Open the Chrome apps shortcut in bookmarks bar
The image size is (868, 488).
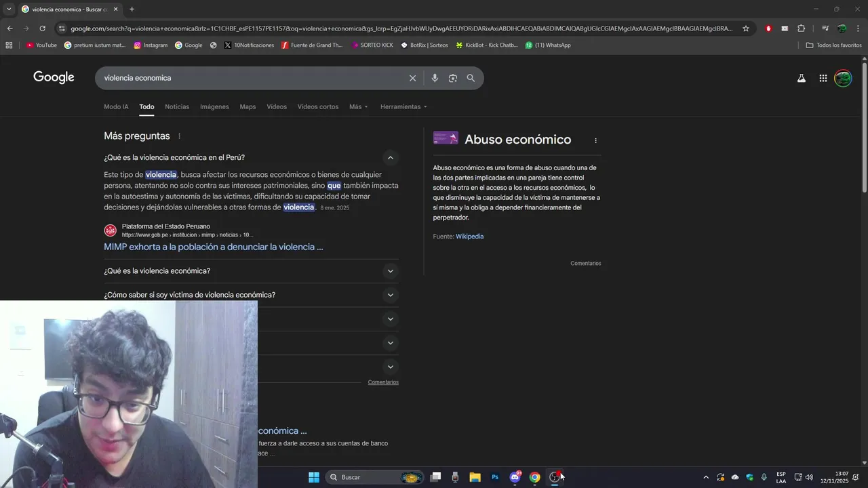[9, 45]
